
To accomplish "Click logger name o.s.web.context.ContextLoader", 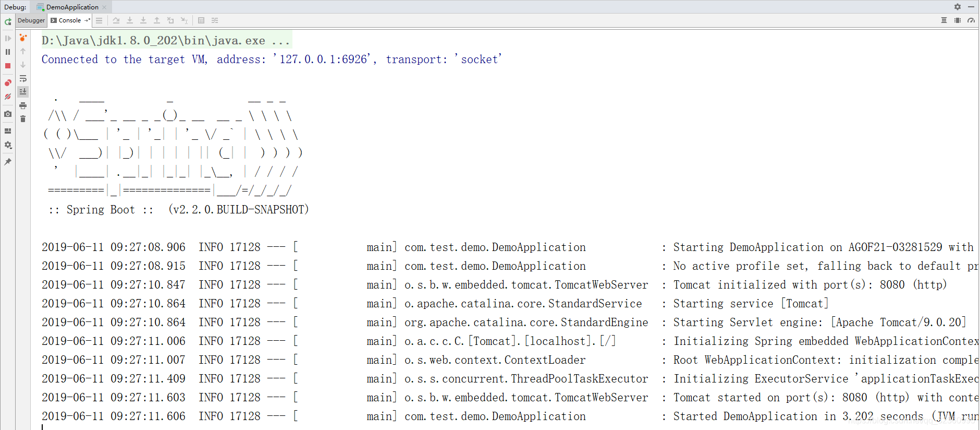I will (495, 360).
